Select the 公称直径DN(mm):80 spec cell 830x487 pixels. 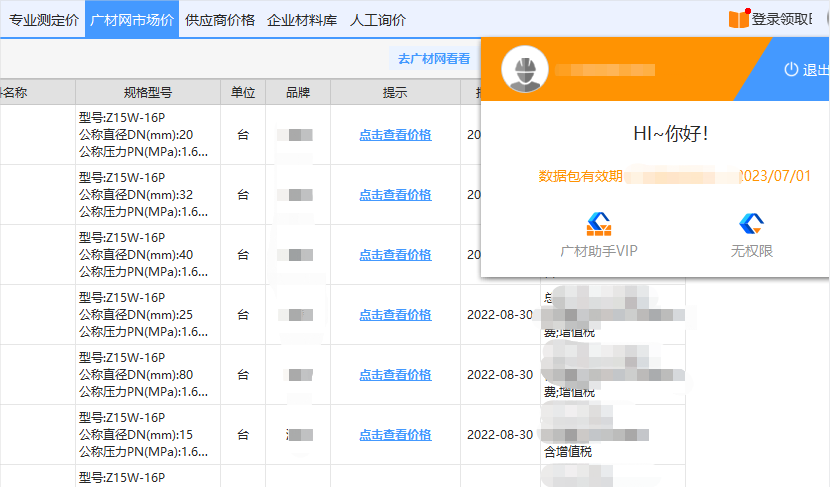148,375
